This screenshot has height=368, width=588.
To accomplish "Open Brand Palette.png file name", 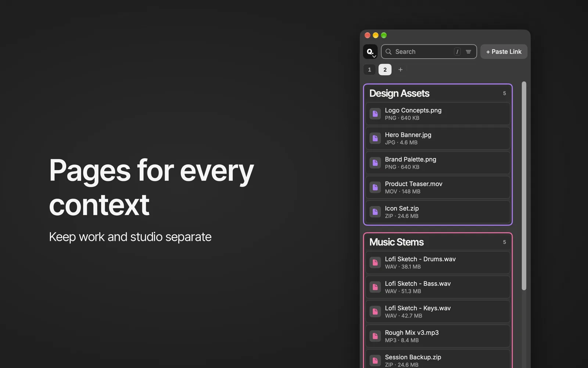I will point(410,159).
